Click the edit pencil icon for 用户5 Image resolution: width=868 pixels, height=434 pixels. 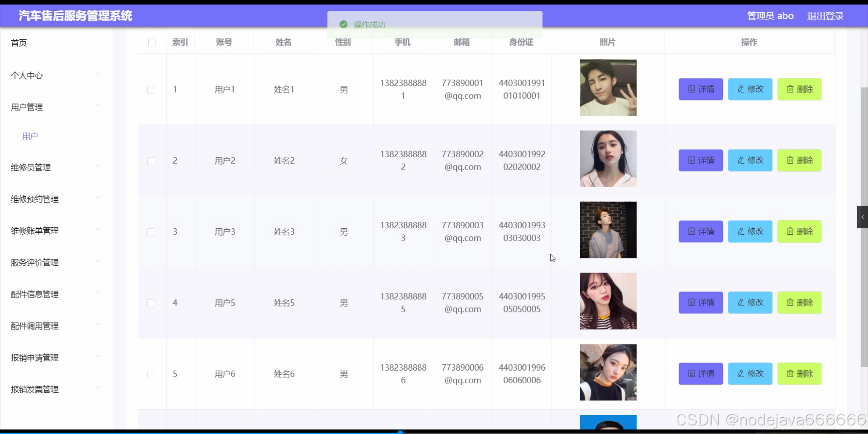click(741, 302)
